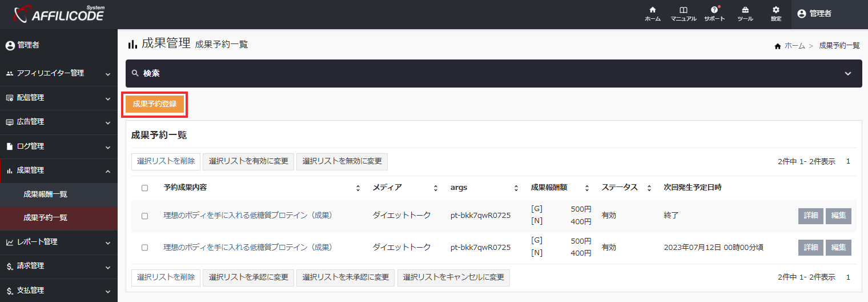The width and height of the screenshot is (868, 302).
Task: Check the box for the 終了 reservation row
Action: point(144,216)
